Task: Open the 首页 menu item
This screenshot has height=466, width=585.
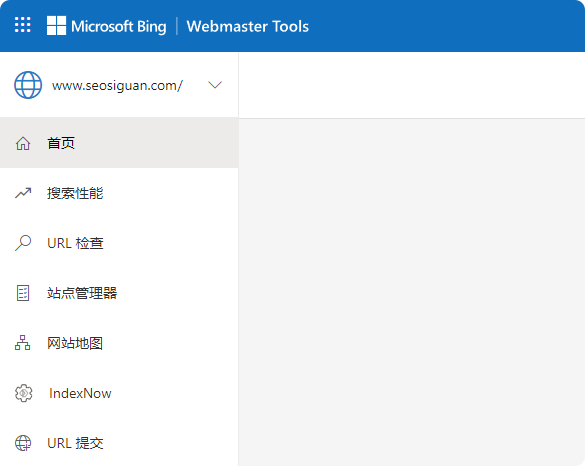Action: click(x=119, y=143)
